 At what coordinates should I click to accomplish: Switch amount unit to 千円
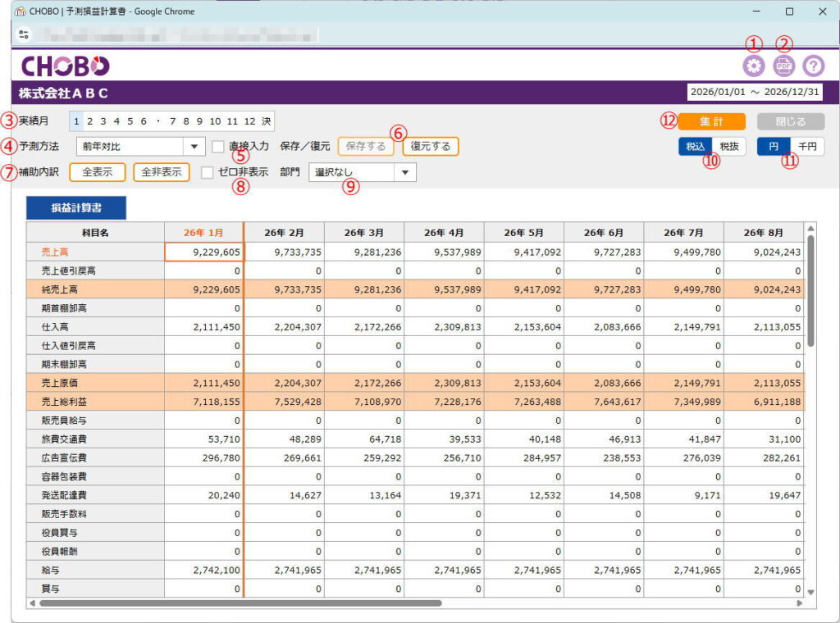(807, 147)
